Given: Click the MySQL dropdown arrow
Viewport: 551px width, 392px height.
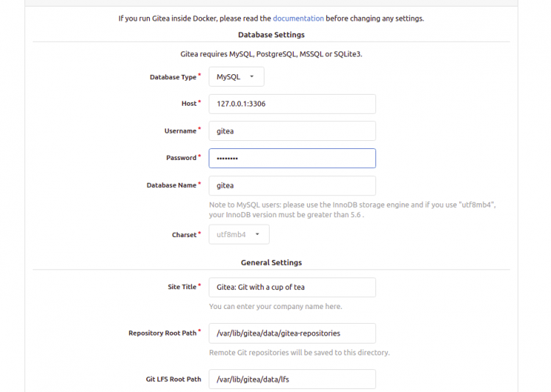Looking at the screenshot, I should click(x=251, y=76).
